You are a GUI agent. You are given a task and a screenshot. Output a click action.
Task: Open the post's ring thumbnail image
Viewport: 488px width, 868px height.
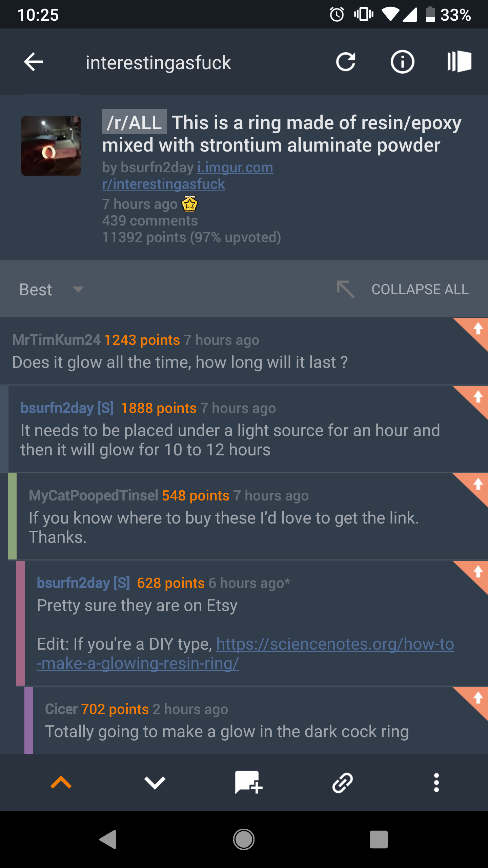[x=51, y=146]
